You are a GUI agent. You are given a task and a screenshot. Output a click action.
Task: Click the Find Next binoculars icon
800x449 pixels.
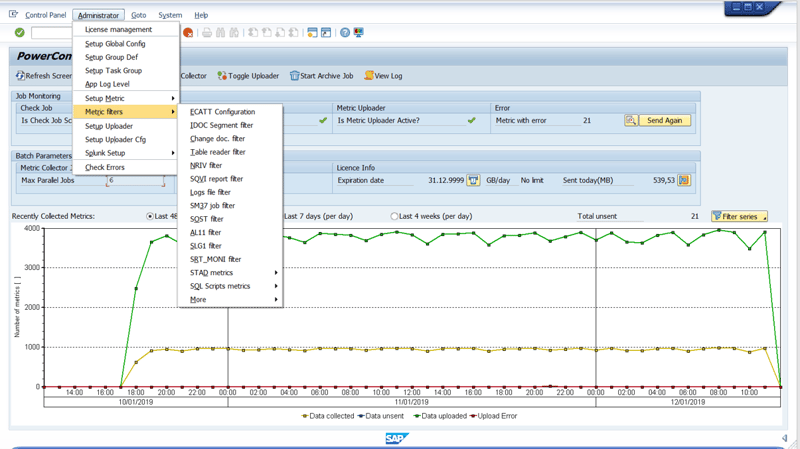(x=234, y=33)
